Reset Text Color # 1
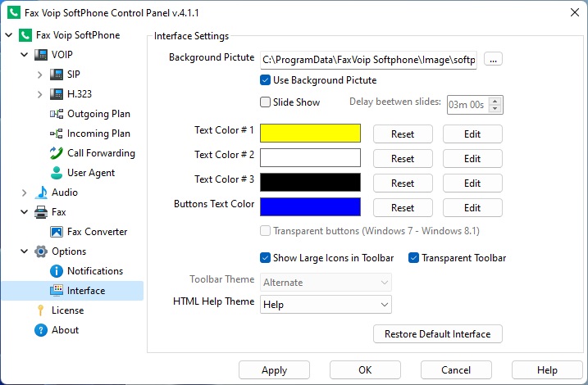The height and width of the screenshot is (385, 588). pos(403,134)
